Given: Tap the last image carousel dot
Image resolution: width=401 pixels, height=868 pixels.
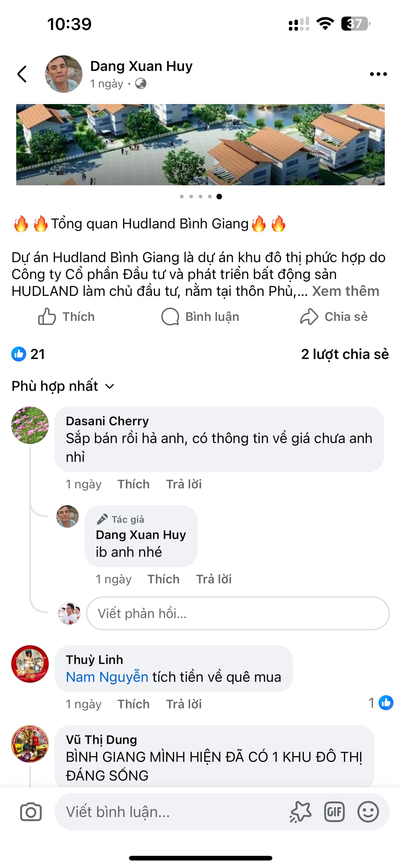Looking at the screenshot, I should (219, 197).
